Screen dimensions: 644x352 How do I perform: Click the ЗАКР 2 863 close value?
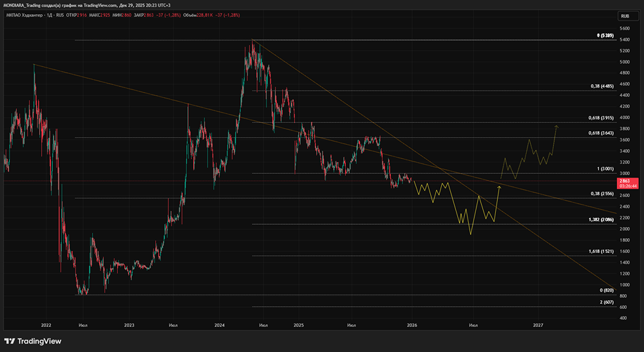(x=144, y=15)
